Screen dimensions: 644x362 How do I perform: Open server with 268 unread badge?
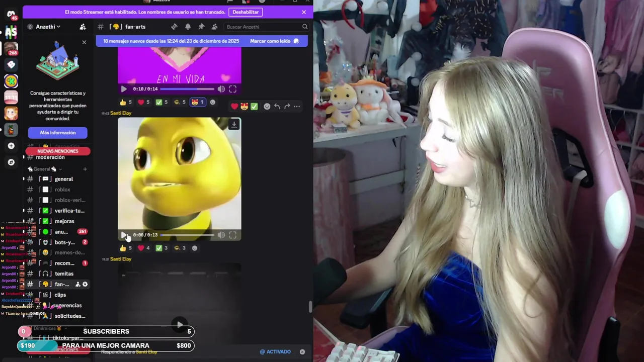[11, 49]
